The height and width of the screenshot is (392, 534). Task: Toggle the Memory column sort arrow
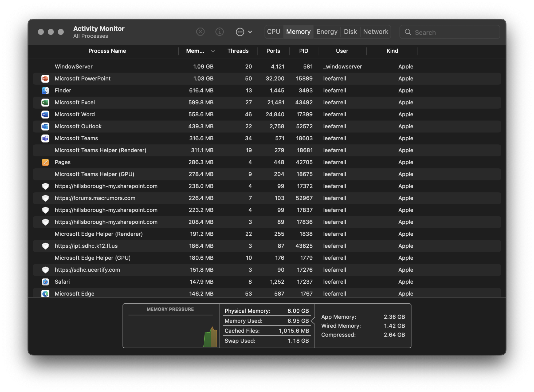[x=213, y=51]
